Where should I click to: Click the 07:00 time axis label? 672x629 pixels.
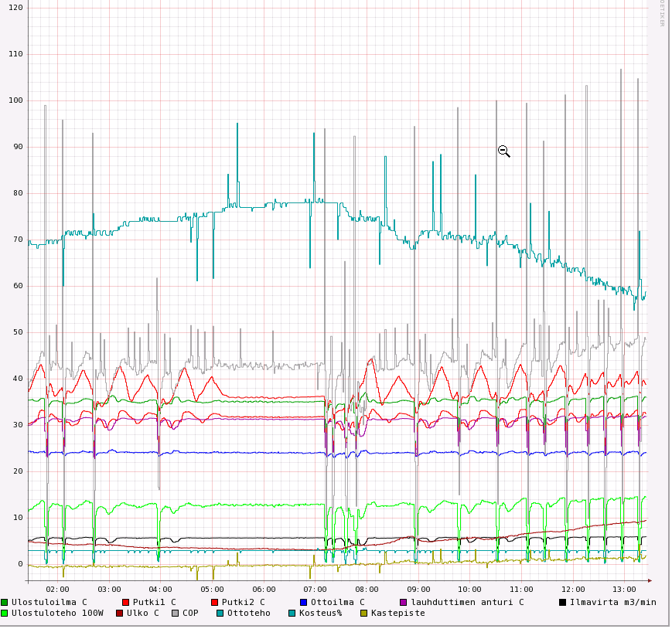click(x=315, y=591)
